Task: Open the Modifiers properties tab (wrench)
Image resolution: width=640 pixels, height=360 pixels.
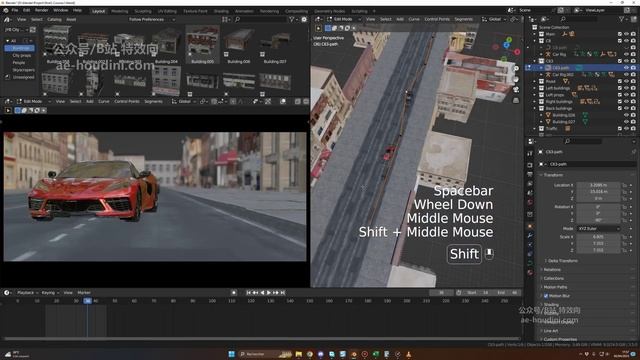Action: [x=530, y=236]
